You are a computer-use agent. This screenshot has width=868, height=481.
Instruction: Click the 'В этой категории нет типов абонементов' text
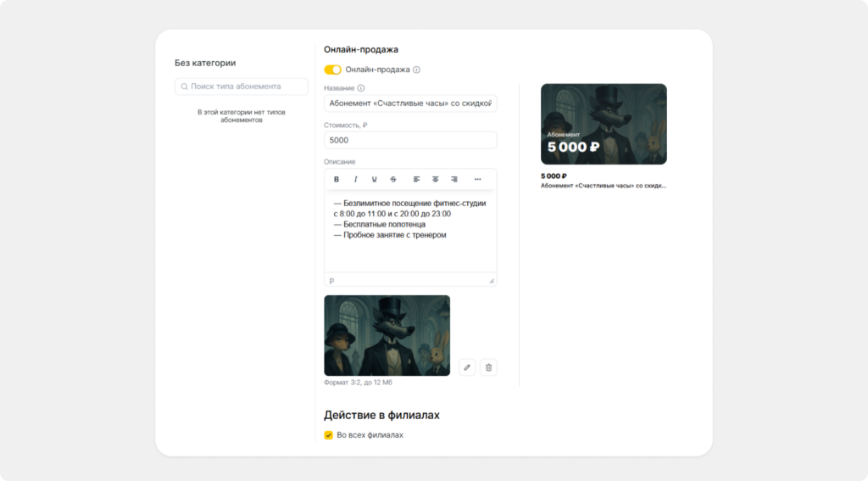click(x=242, y=116)
